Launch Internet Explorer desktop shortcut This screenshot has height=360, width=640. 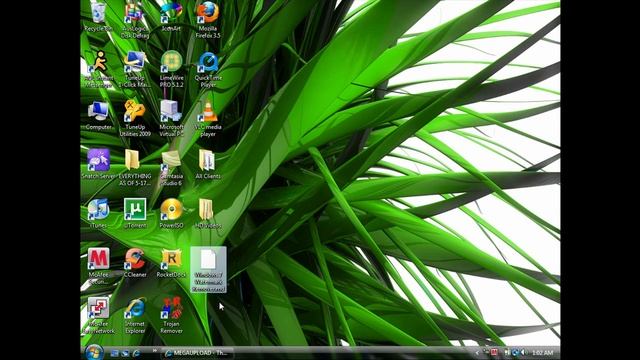point(135,315)
